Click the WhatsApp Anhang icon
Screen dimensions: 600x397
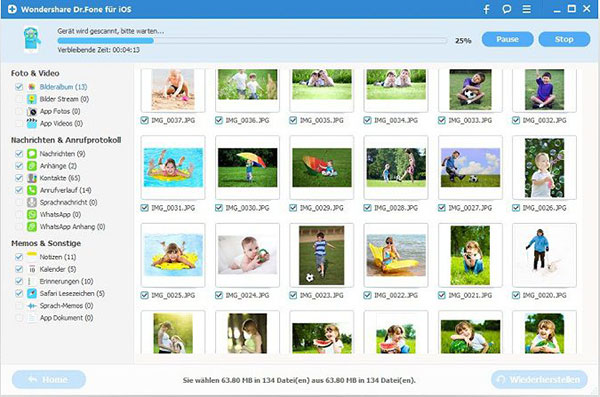click(x=32, y=227)
